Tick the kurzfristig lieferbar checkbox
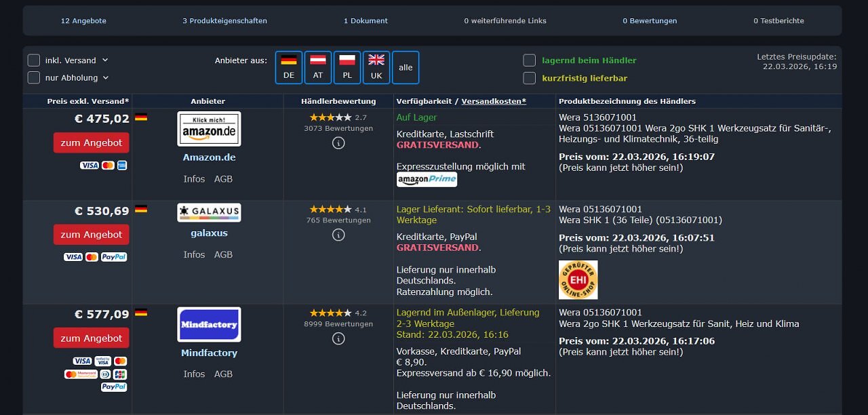Screen dimensions: 868x415 pyautogui.click(x=530, y=78)
